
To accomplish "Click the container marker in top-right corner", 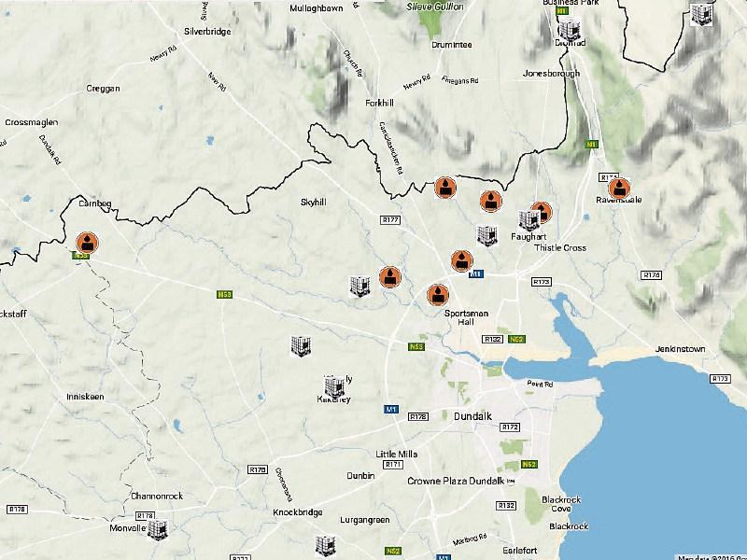I will tap(701, 15).
